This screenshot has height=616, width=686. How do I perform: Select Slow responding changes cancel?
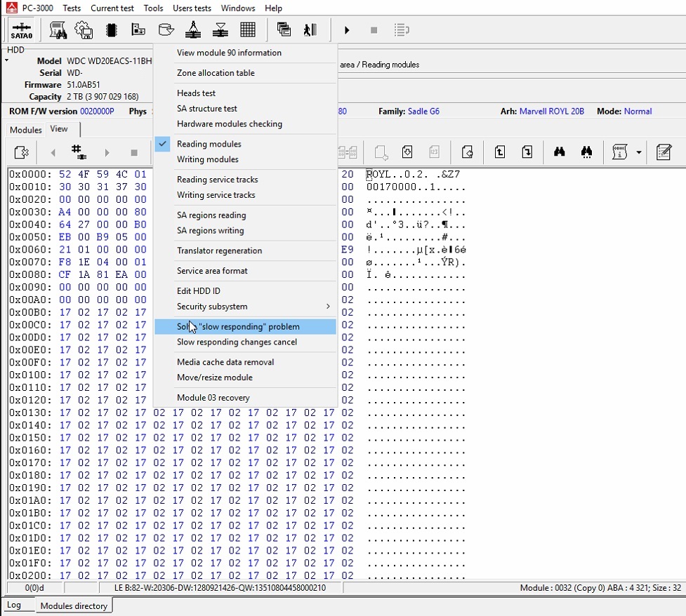tap(245, 342)
